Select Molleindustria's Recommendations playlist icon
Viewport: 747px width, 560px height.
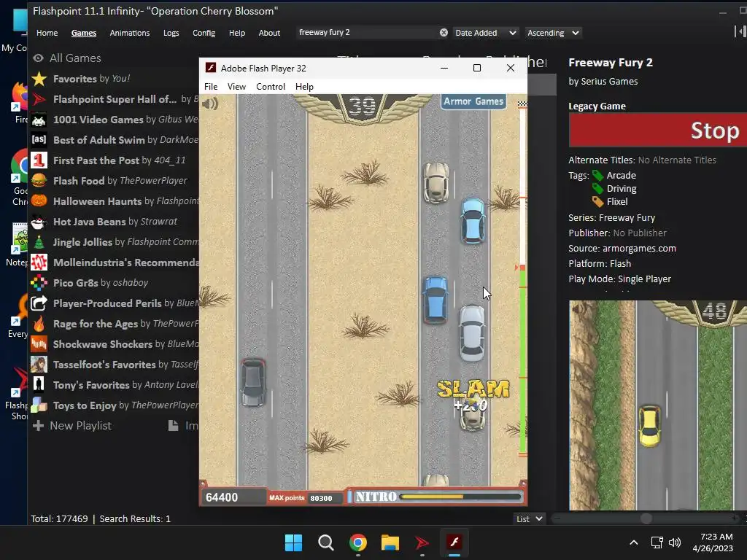pyautogui.click(x=39, y=262)
